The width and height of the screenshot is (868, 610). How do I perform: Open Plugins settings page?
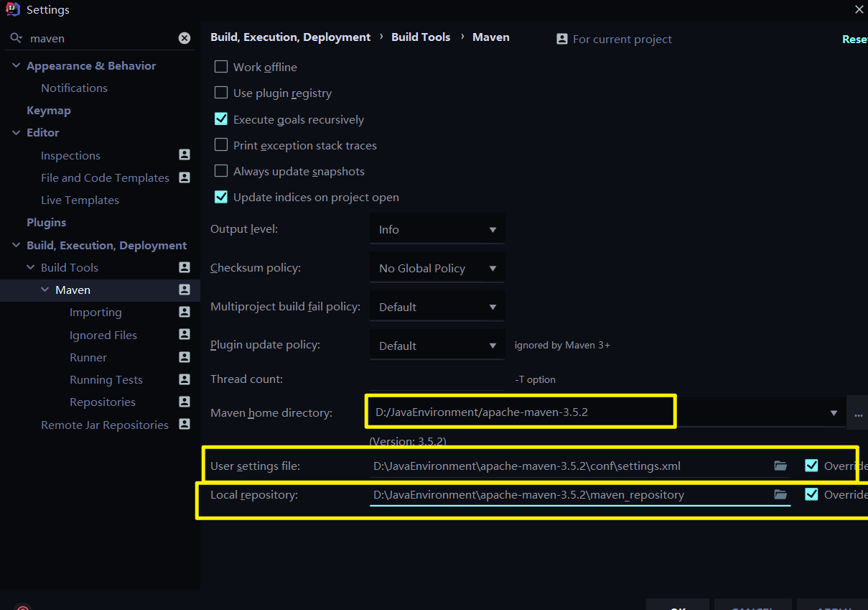(x=47, y=222)
